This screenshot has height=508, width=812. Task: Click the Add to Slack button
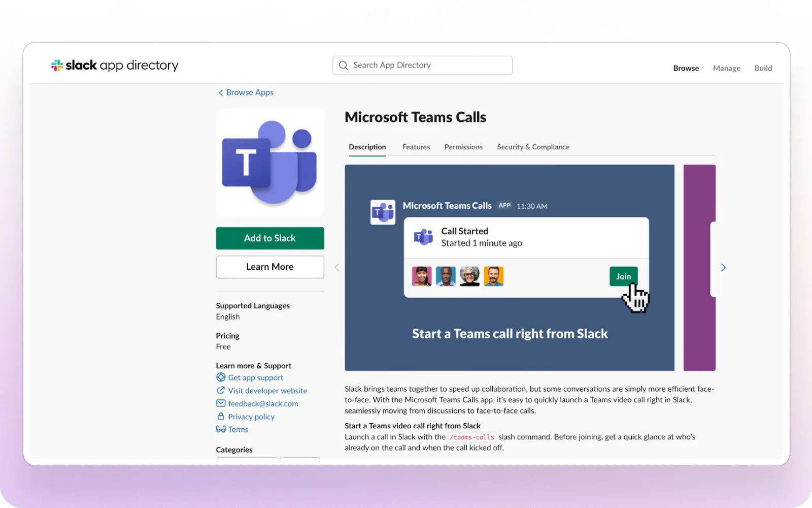(x=269, y=238)
